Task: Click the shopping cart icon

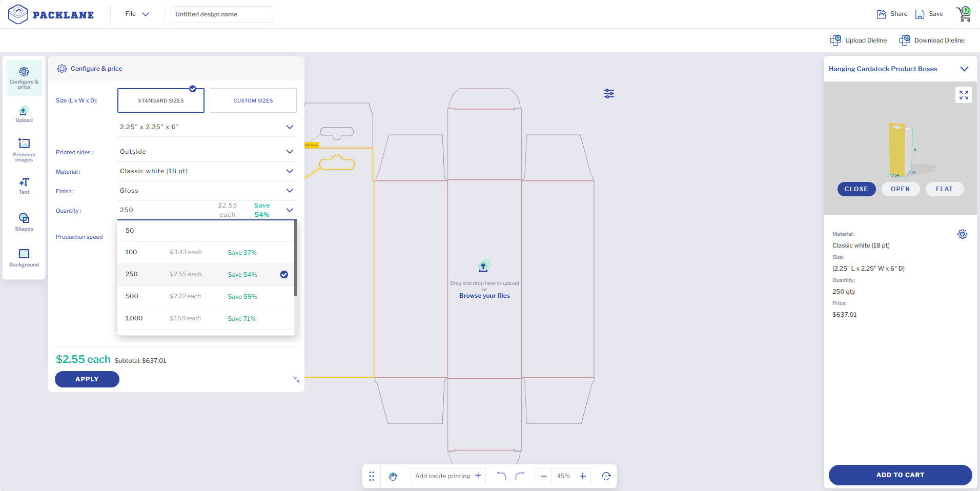Action: coord(964,14)
